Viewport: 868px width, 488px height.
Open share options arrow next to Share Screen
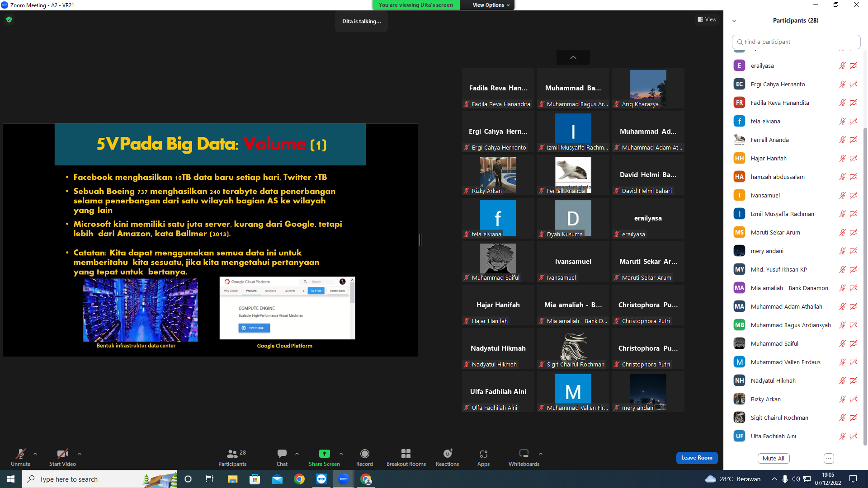(341, 454)
